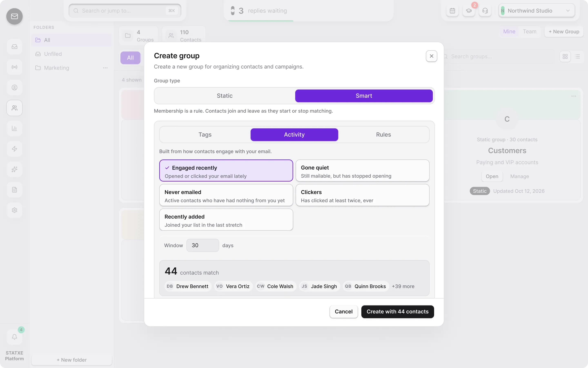Image resolution: width=588 pixels, height=368 pixels.
Task: Choose the Recently added activity option
Action: coord(226,220)
